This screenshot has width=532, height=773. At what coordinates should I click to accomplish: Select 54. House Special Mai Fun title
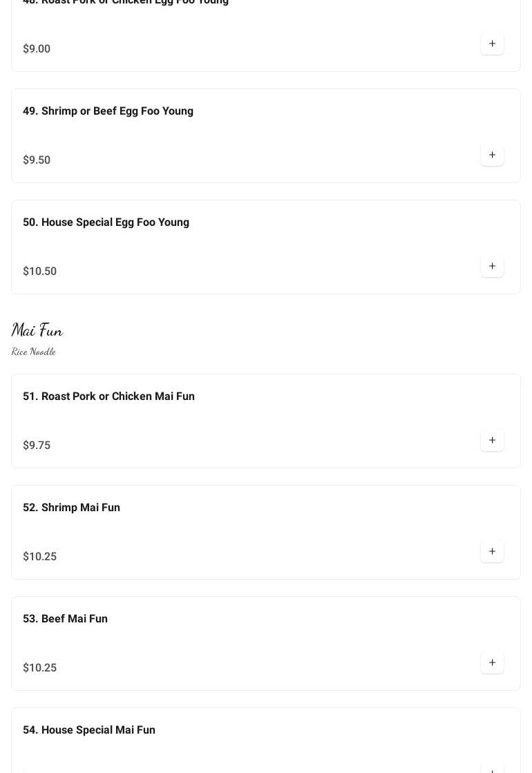point(88,729)
